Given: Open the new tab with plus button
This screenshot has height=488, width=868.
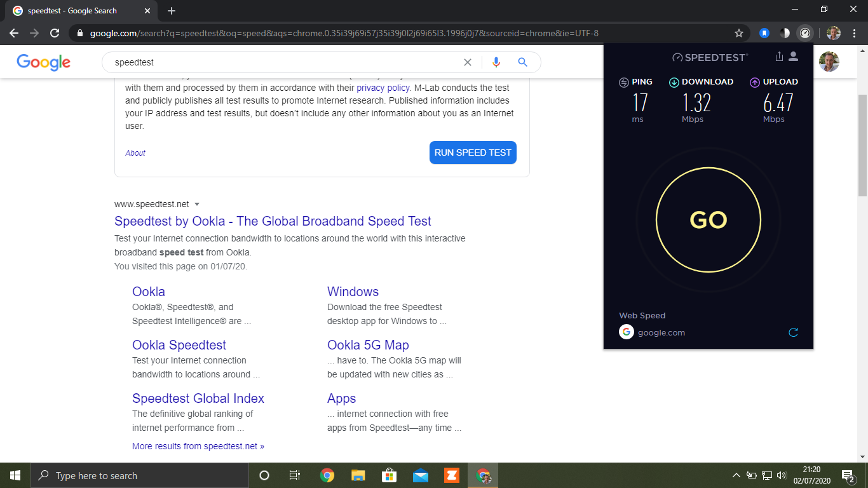Looking at the screenshot, I should pyautogui.click(x=172, y=11).
